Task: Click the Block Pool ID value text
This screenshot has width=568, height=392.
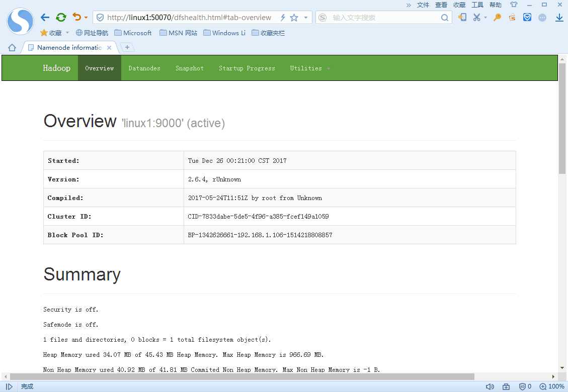Action: tap(260, 235)
